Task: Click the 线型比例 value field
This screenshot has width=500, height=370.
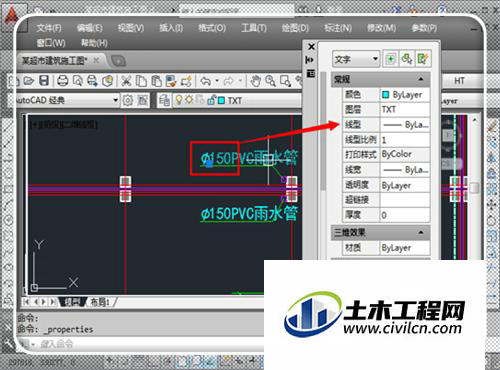Action: 405,140
